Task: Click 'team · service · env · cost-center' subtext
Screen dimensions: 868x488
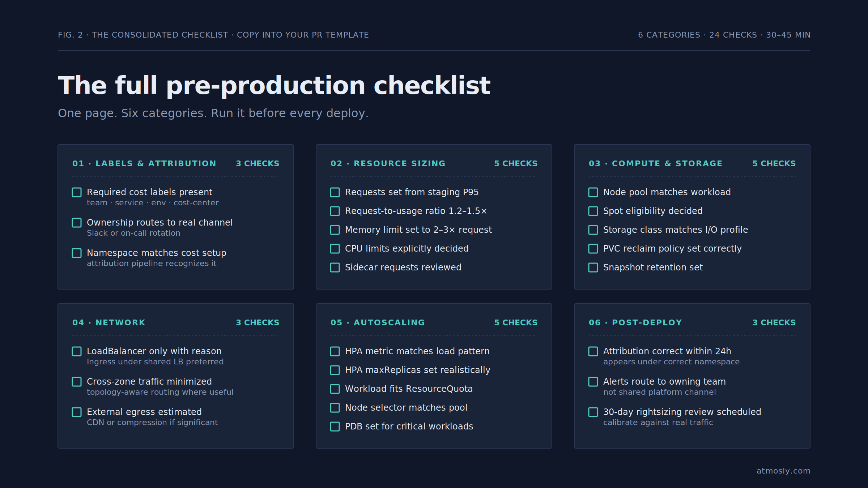Action: click(153, 203)
